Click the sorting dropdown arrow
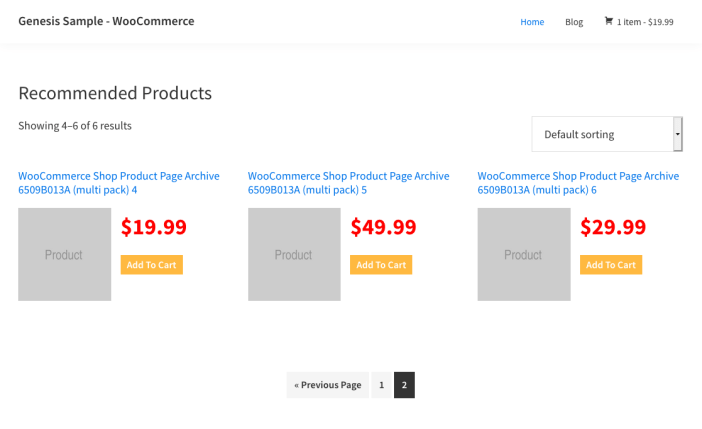 point(678,134)
